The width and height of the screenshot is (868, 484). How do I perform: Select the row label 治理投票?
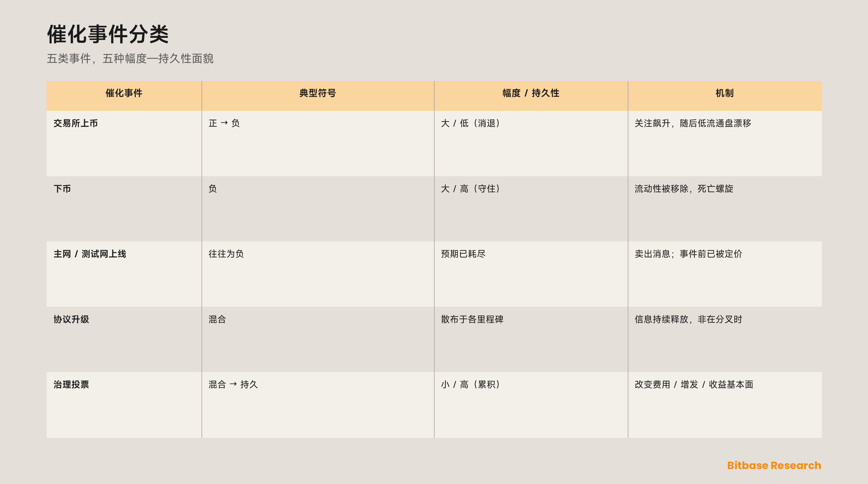pyautogui.click(x=71, y=384)
